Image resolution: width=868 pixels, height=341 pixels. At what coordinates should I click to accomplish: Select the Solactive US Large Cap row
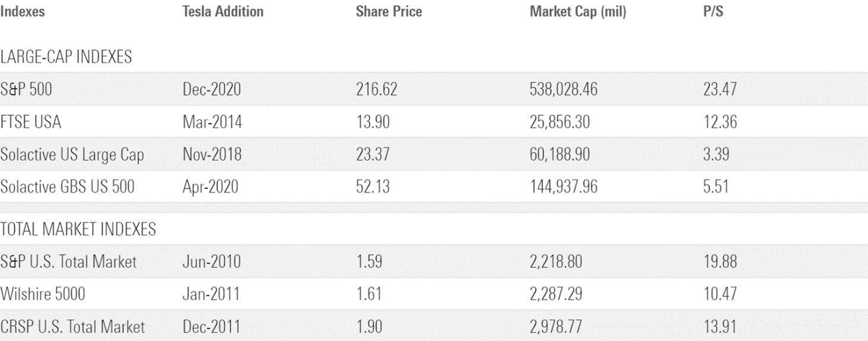pyautogui.click(x=72, y=154)
